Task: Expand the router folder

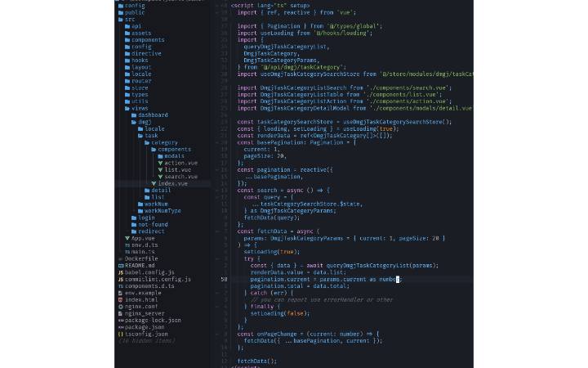Action: (x=127, y=81)
